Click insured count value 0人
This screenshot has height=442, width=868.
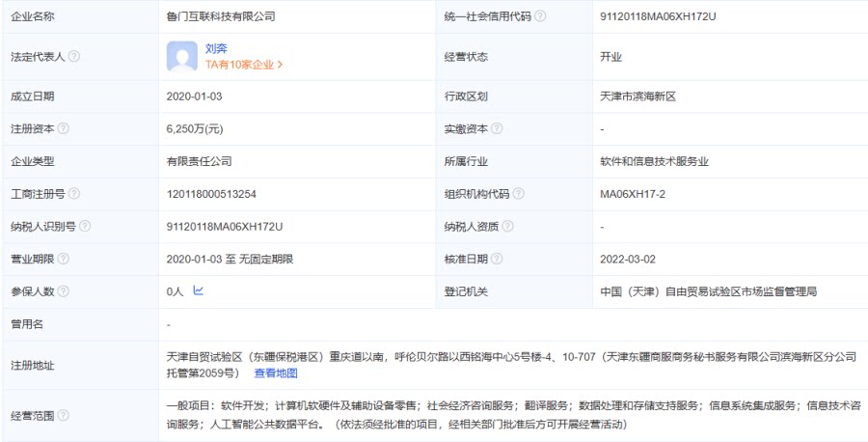[x=175, y=291]
